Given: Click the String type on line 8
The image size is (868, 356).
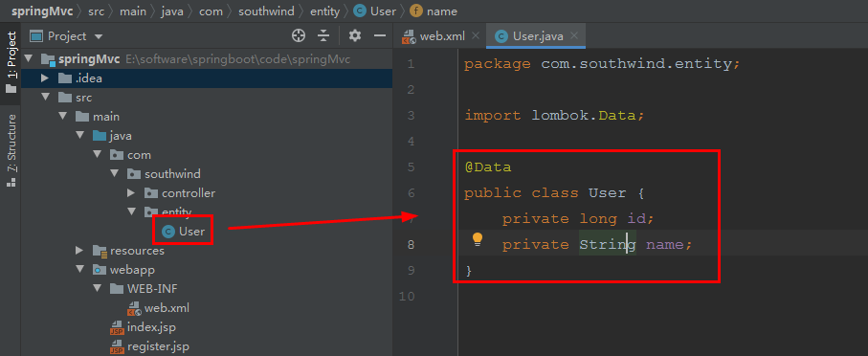Looking at the screenshot, I should point(608,245).
